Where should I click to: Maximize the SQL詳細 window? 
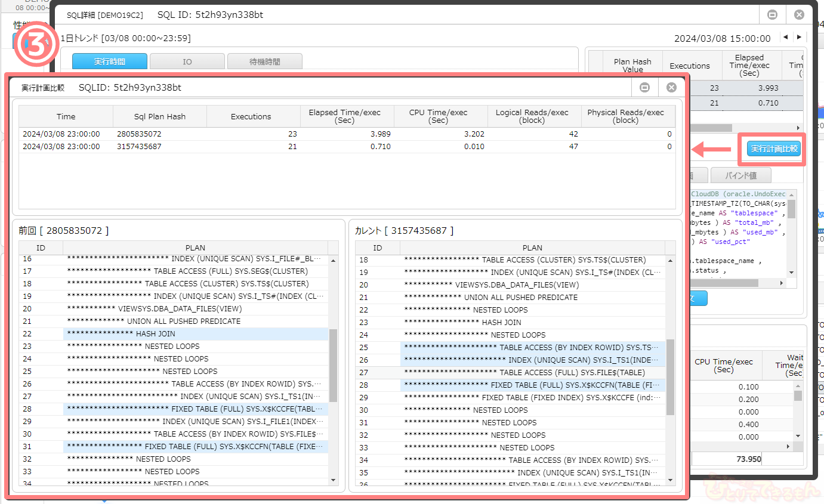[x=772, y=15]
